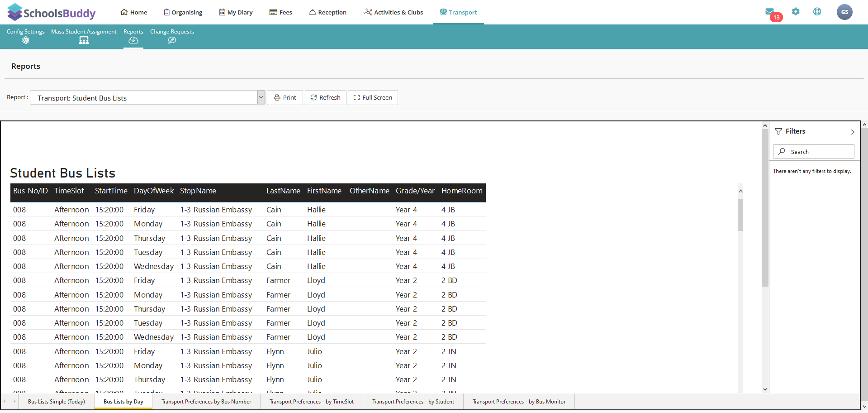Select the Bus Lists by Day tab
Screen dimensions: 868x413
click(123, 402)
